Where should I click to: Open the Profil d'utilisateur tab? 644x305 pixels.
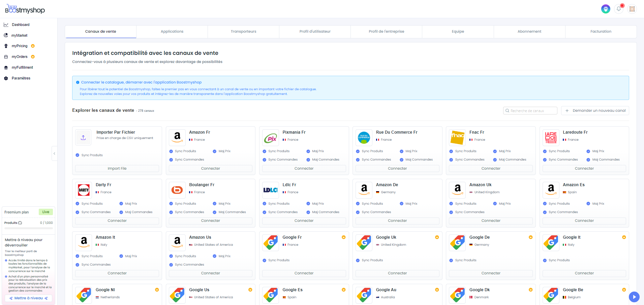point(315,32)
